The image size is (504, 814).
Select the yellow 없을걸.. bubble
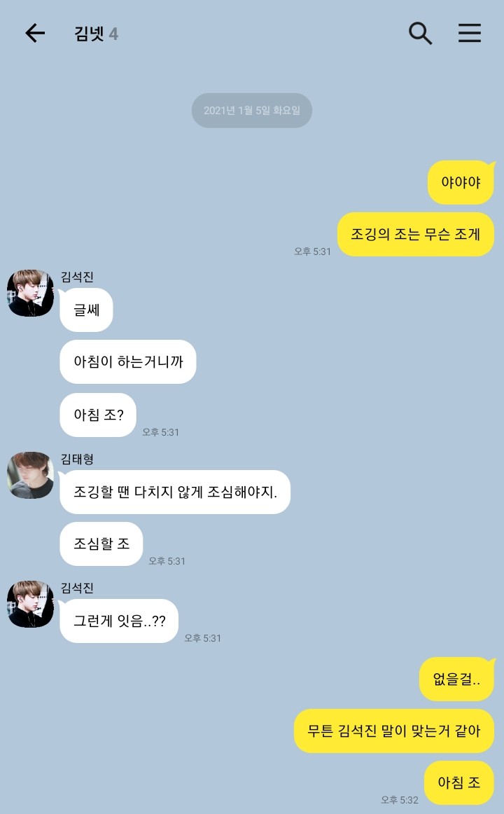click(x=456, y=679)
